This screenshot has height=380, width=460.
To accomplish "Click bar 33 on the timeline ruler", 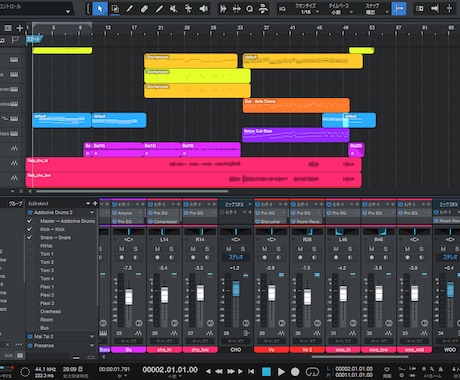I will [240, 28].
